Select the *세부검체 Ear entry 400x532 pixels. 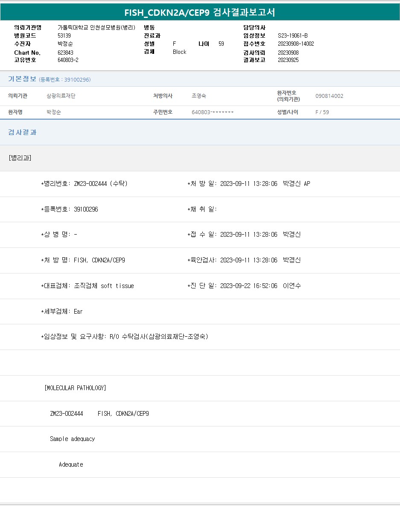click(x=62, y=312)
